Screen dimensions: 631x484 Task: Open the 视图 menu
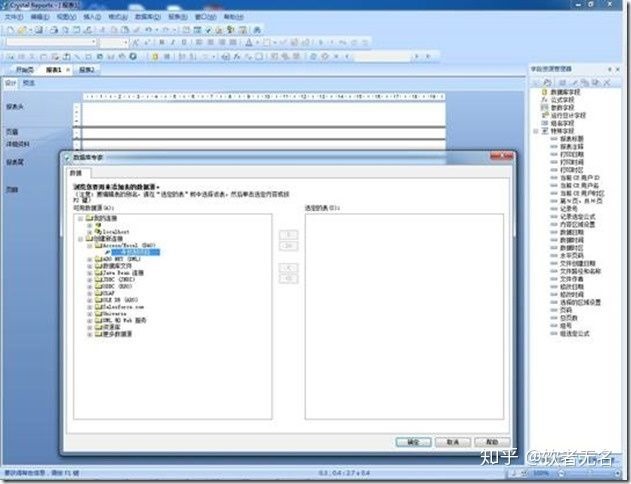[66, 17]
